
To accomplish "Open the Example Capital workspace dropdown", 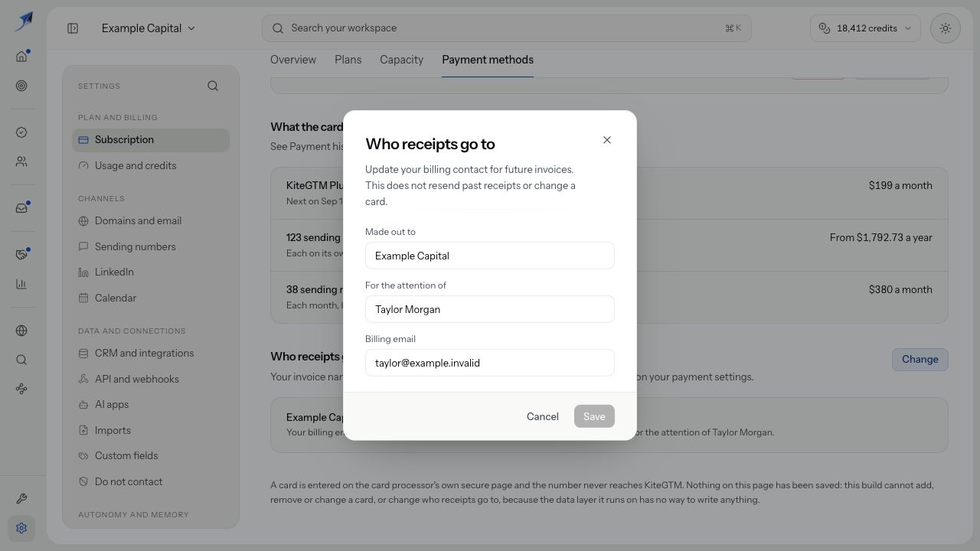I will (x=149, y=28).
